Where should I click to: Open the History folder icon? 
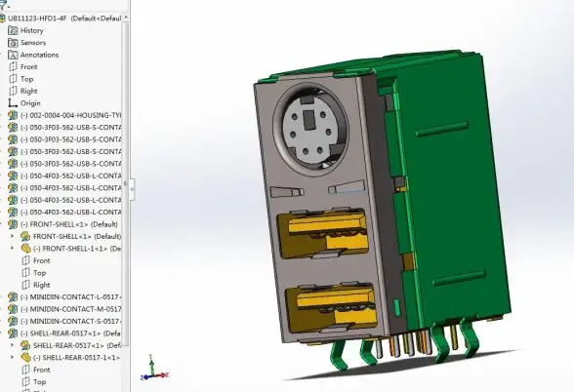click(13, 30)
